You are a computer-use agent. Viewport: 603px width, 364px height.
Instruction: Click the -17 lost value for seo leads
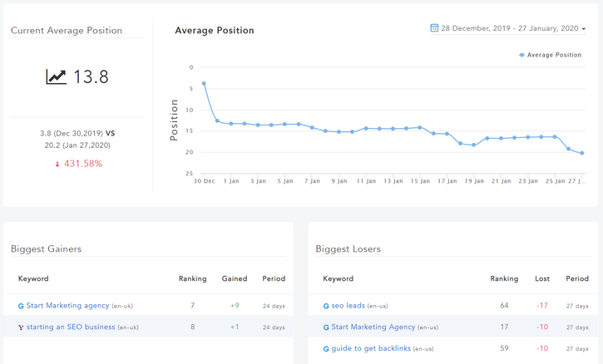542,306
